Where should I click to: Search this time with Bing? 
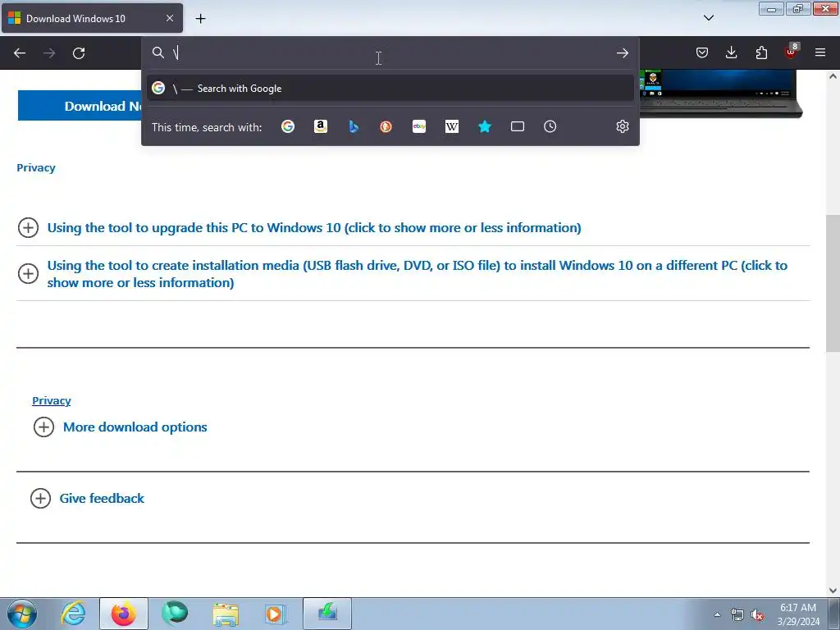pos(354,127)
